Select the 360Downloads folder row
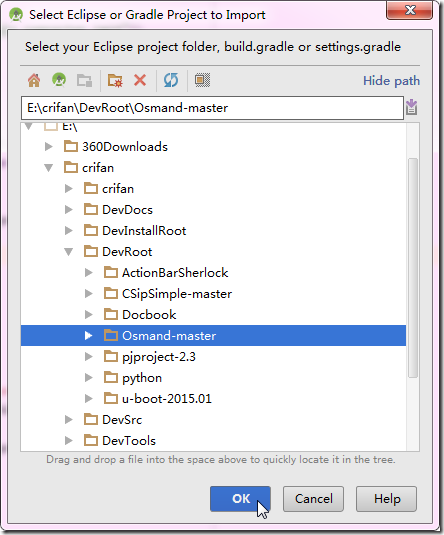 (x=213, y=147)
